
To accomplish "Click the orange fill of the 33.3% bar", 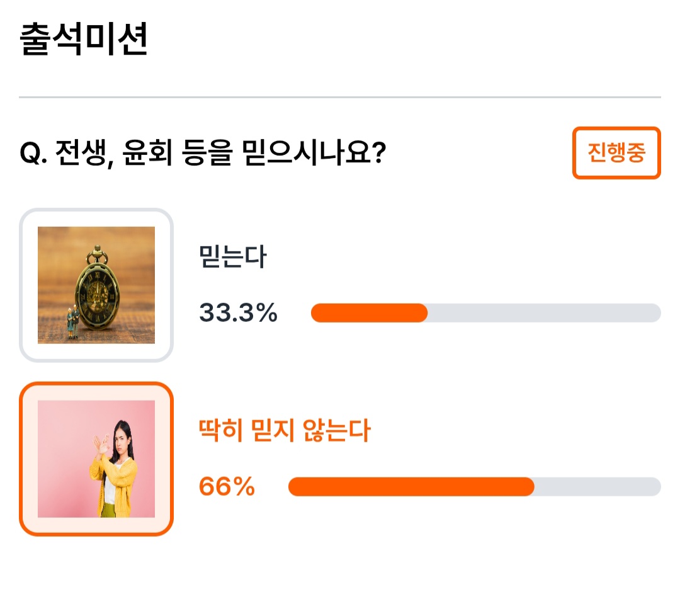I will pyautogui.click(x=369, y=313).
